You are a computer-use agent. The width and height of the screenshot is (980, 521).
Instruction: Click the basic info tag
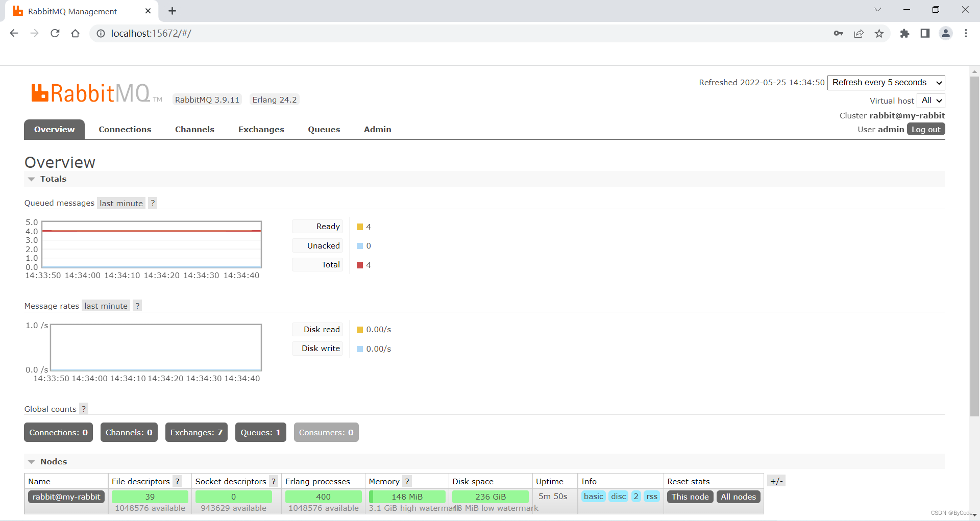(x=594, y=497)
